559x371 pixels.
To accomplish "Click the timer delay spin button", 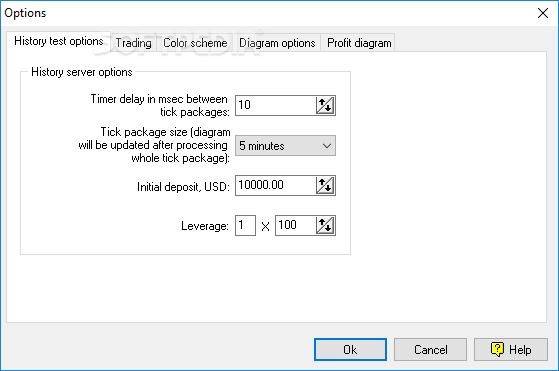I will [325, 105].
